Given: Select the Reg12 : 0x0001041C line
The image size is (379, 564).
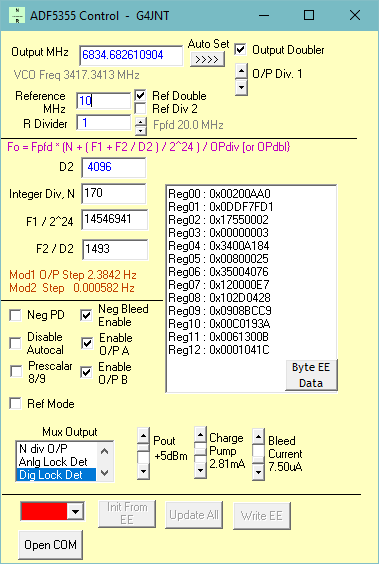Looking at the screenshot, I should (219, 350).
